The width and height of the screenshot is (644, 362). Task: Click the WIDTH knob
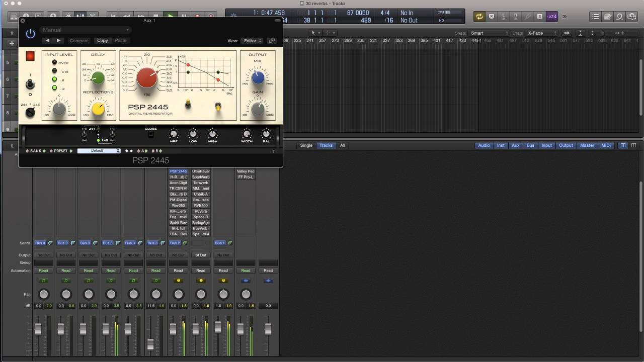point(247,134)
